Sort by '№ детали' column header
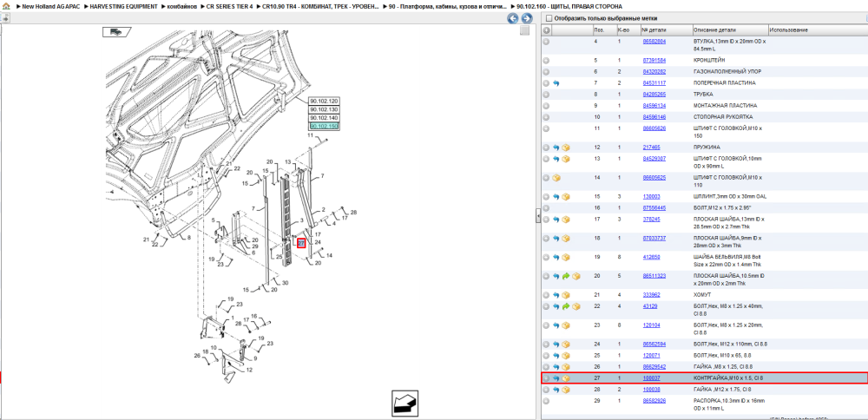868x420 pixels. pos(654,30)
